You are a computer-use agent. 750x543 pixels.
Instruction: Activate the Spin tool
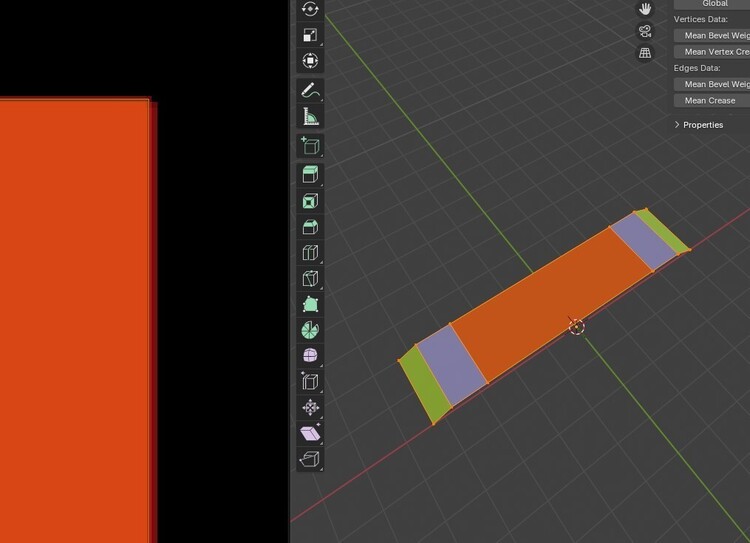click(x=310, y=330)
